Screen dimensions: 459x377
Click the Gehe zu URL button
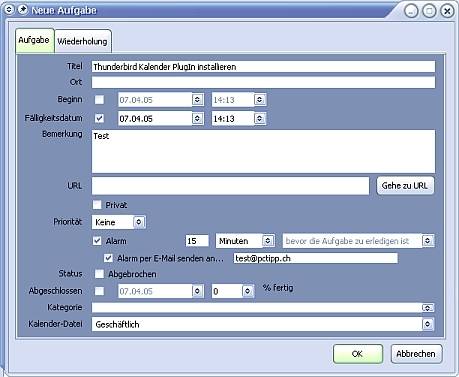405,186
